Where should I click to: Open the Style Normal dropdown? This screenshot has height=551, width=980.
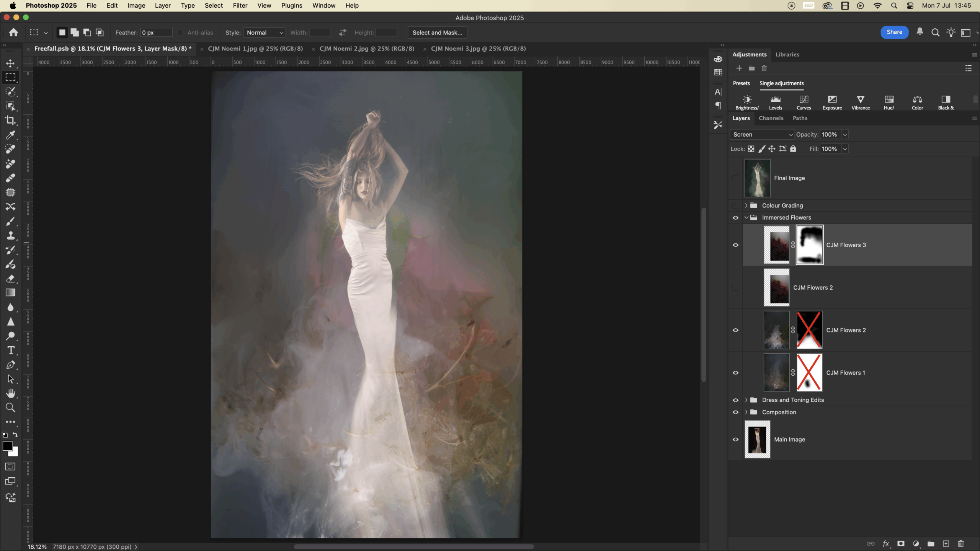pyautogui.click(x=265, y=33)
